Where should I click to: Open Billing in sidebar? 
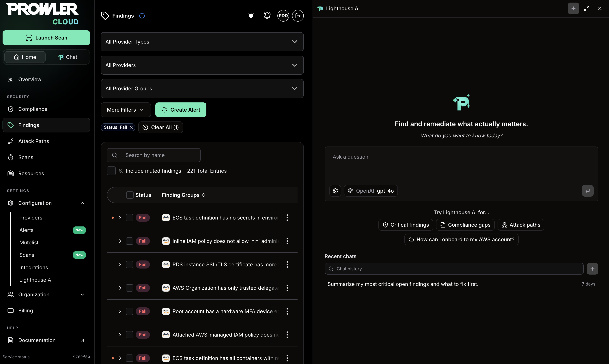(46, 311)
